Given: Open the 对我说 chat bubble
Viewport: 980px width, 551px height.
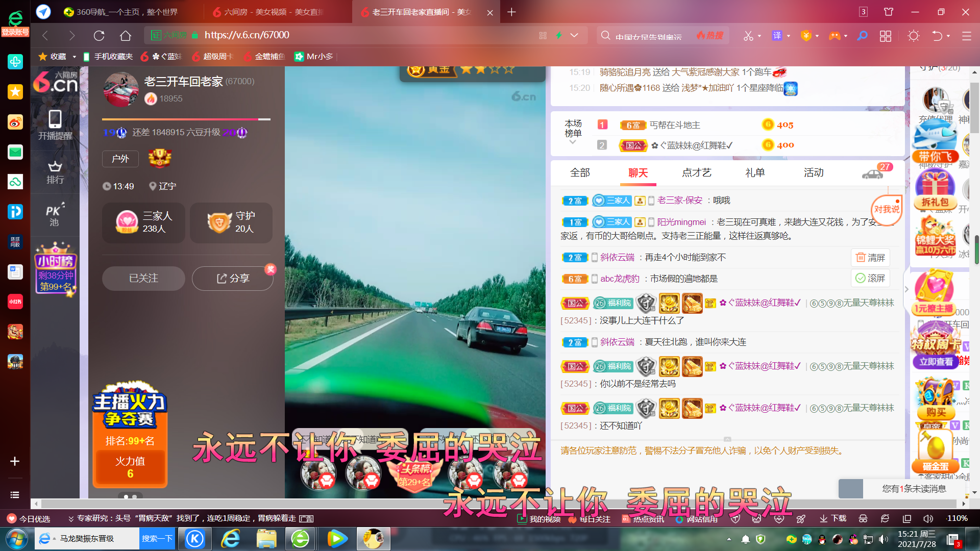Looking at the screenshot, I should point(887,209).
